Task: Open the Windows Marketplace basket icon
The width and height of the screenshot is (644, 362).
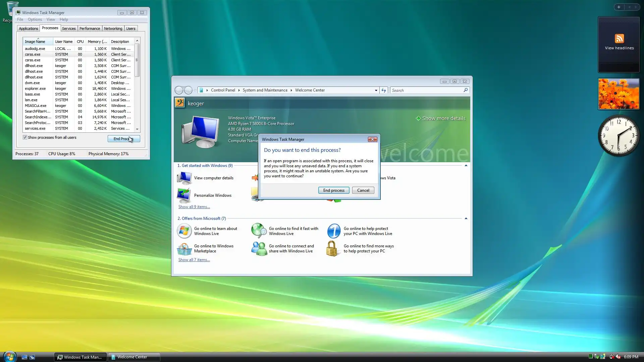Action: pos(184,249)
